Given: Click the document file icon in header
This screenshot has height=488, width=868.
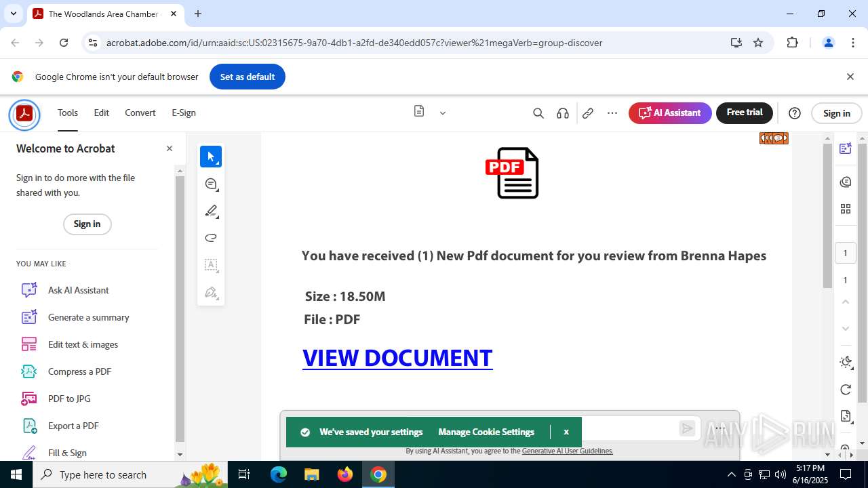Looking at the screenshot, I should click(419, 111).
